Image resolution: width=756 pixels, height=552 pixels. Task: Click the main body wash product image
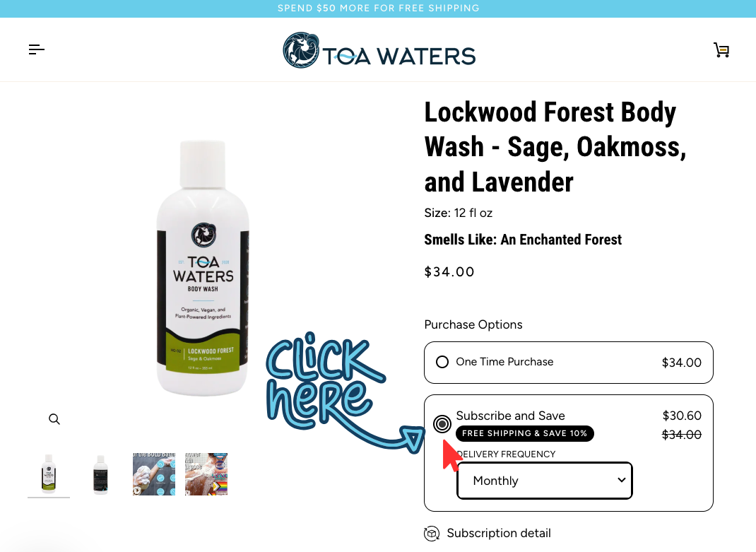(203, 268)
